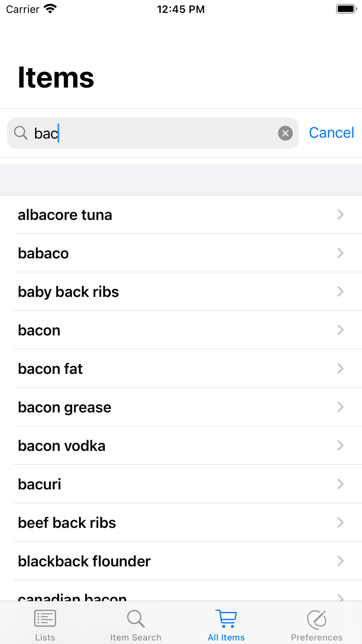Tap the Wi-Fi status icon
The width and height of the screenshot is (362, 644).
[x=50, y=9]
